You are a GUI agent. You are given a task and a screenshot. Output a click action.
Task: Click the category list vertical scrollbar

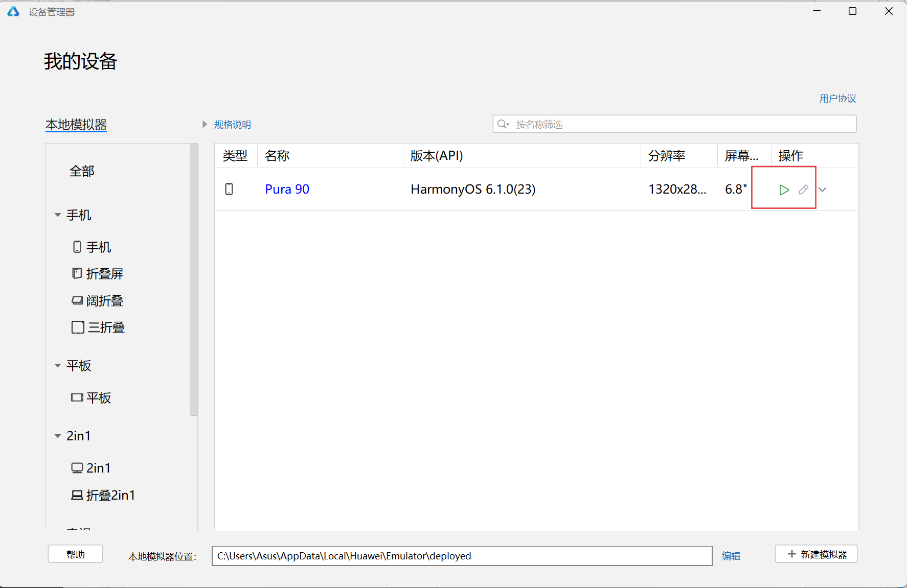point(194,280)
